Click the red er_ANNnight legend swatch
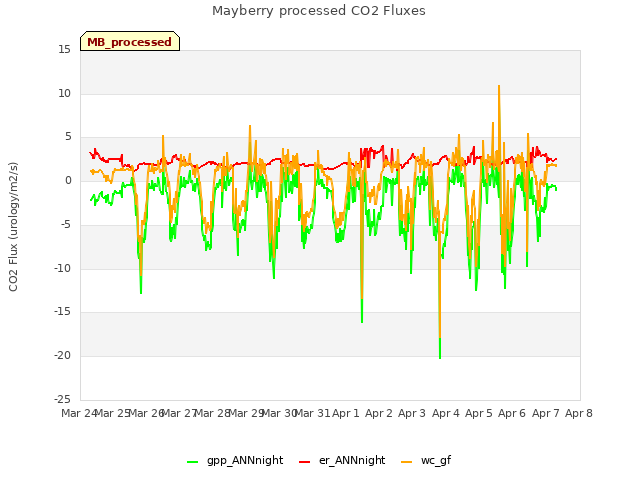 (x=304, y=462)
